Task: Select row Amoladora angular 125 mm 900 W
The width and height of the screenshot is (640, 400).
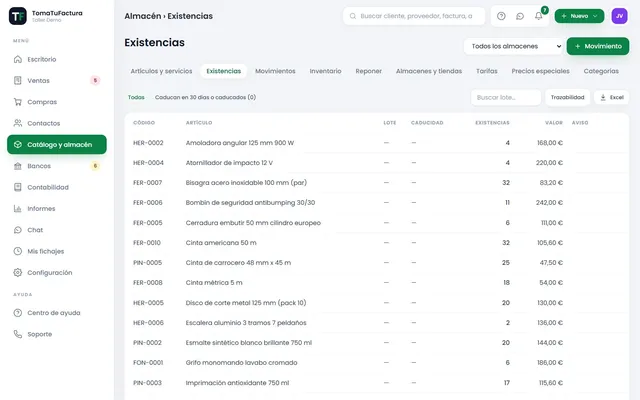Action: point(377,143)
